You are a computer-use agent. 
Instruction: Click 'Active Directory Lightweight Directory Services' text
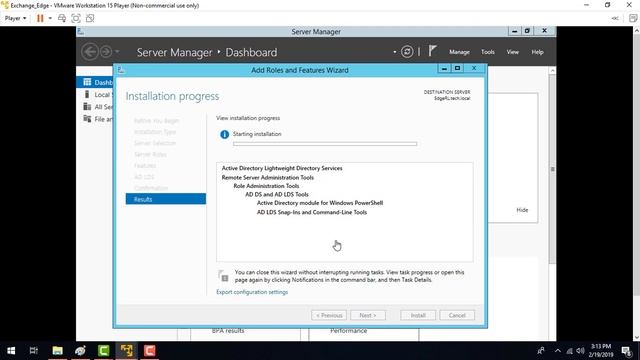click(282, 168)
